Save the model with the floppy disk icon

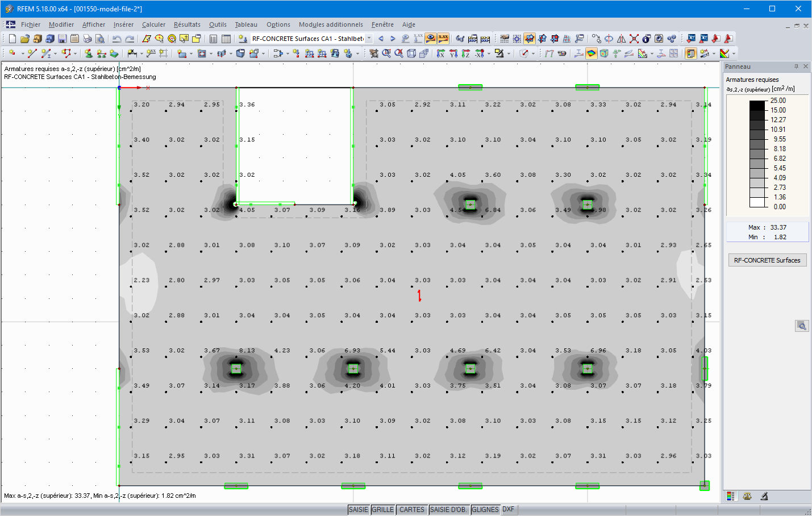click(63, 39)
